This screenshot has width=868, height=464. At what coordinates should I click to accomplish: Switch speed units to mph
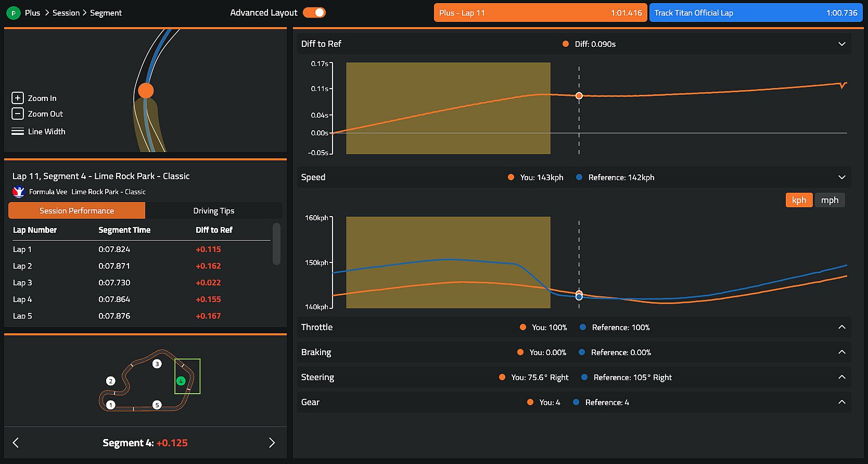pyautogui.click(x=829, y=200)
